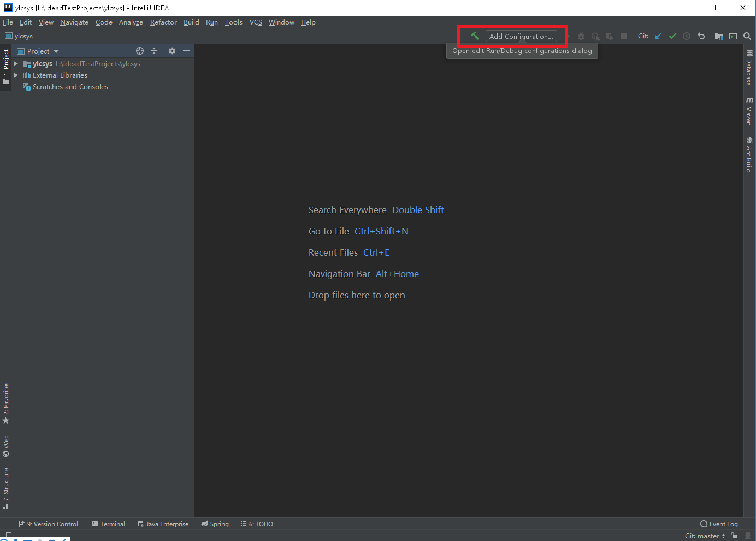Click the Ctrl+E shortcut text

376,252
